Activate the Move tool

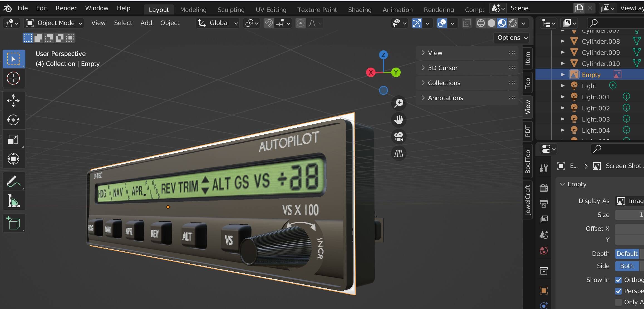13,100
